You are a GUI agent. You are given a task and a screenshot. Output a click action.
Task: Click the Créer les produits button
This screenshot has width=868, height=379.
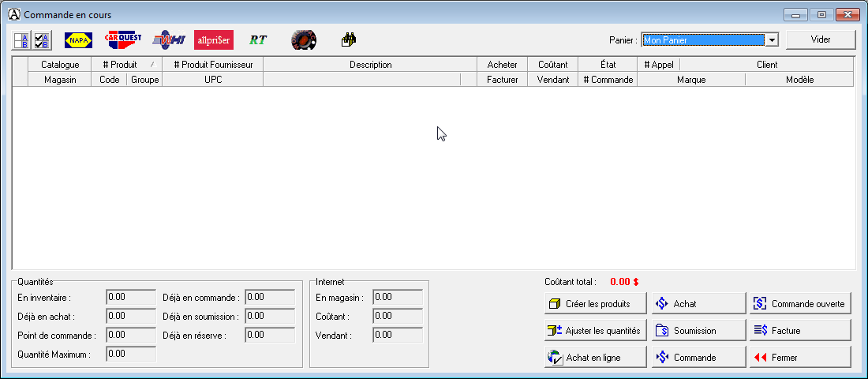coord(596,304)
